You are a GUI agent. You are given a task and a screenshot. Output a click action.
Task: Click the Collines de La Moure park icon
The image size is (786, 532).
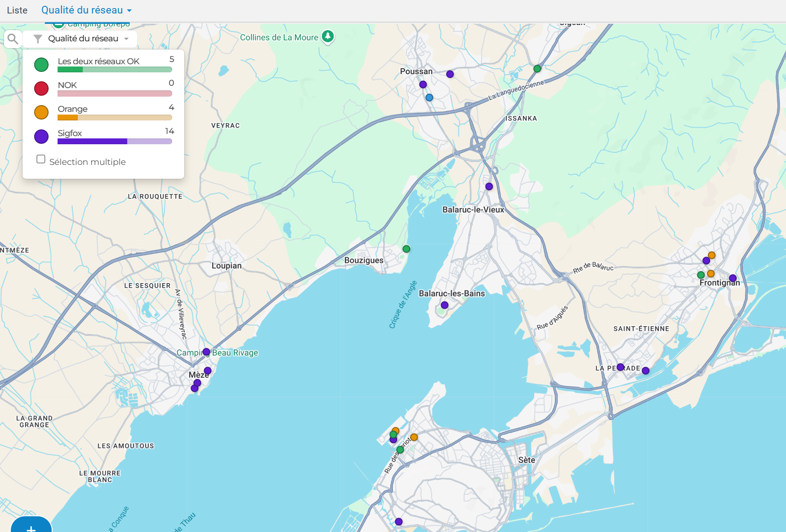click(x=328, y=36)
